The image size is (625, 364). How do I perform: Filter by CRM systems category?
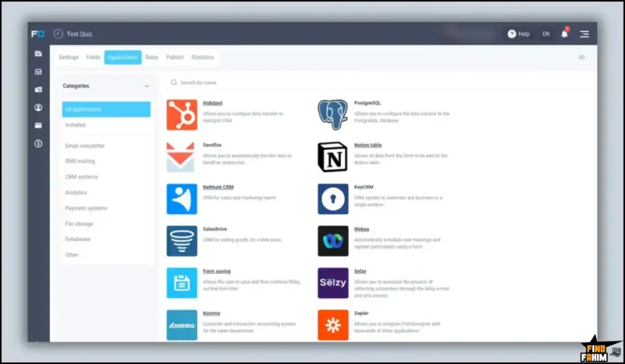point(81,177)
